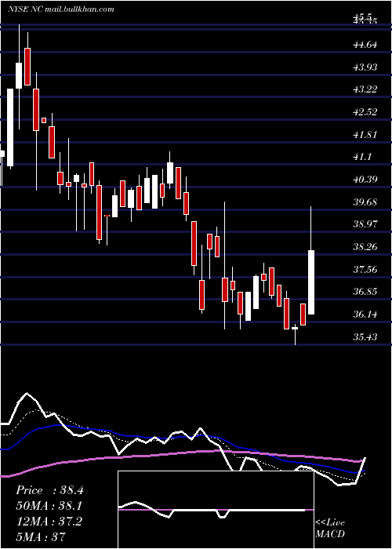
Task: Select the 36.14 price axis label
Action: click(365, 314)
